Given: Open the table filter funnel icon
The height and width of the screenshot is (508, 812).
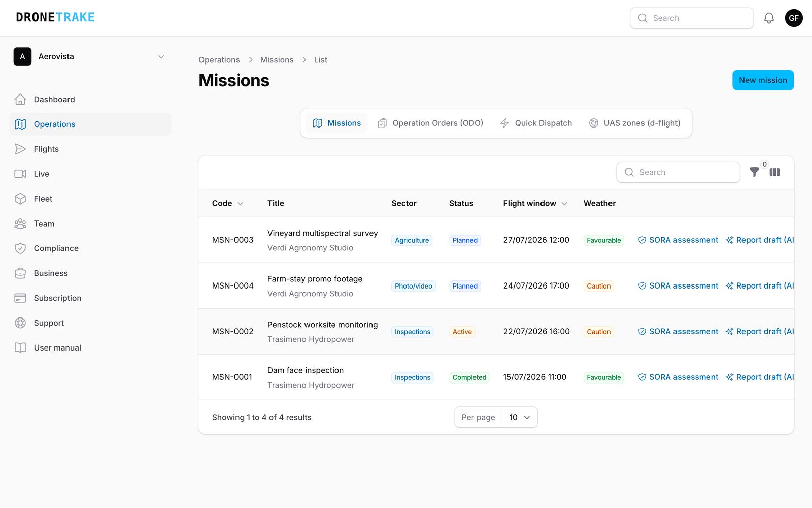Looking at the screenshot, I should coord(755,172).
